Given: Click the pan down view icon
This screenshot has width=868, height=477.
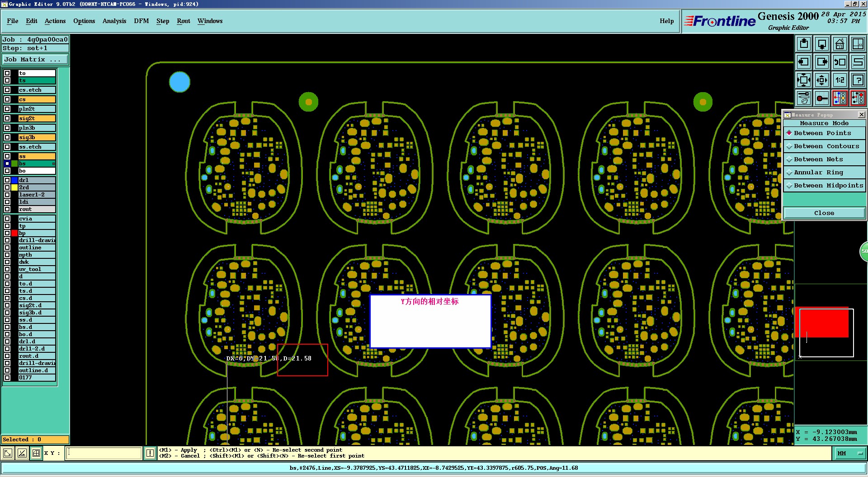Looking at the screenshot, I should click(x=822, y=44).
